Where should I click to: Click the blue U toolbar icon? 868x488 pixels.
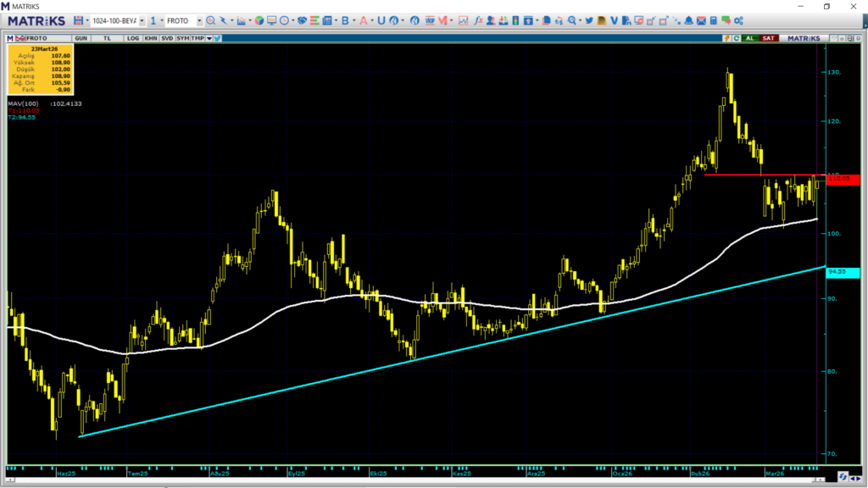click(381, 20)
